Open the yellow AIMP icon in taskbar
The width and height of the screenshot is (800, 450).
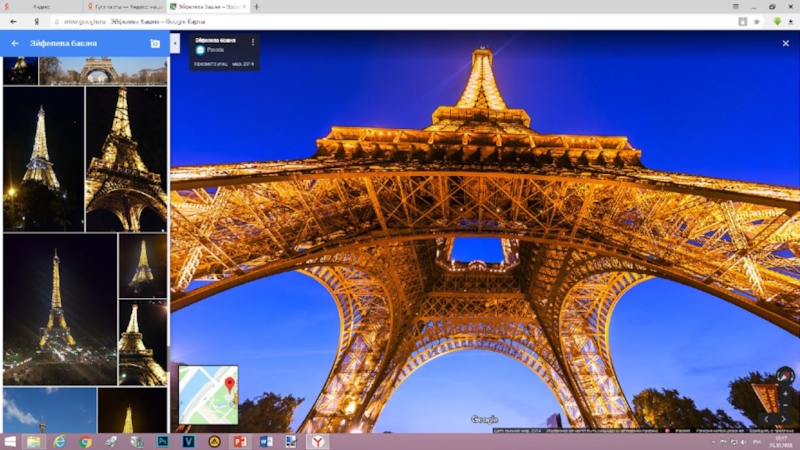214,441
